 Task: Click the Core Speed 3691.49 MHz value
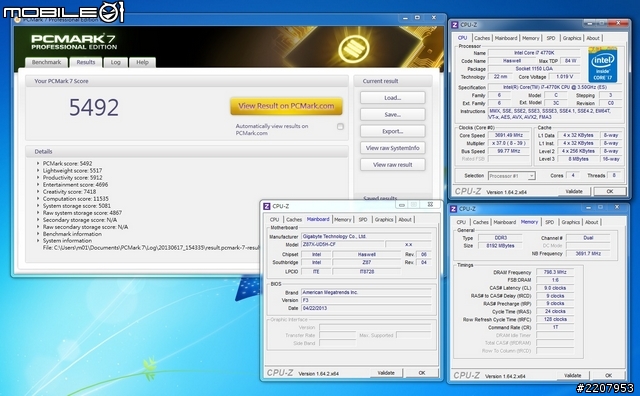(x=509, y=136)
